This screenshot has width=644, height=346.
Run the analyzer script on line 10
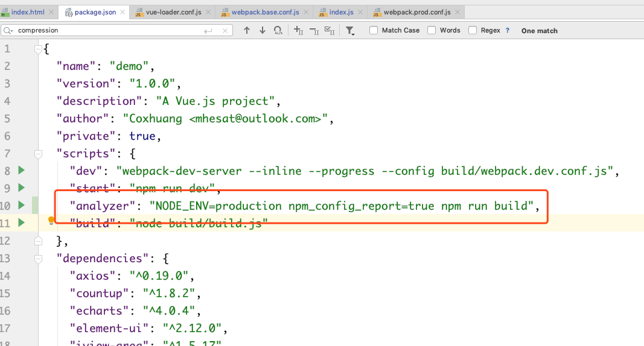coord(21,205)
